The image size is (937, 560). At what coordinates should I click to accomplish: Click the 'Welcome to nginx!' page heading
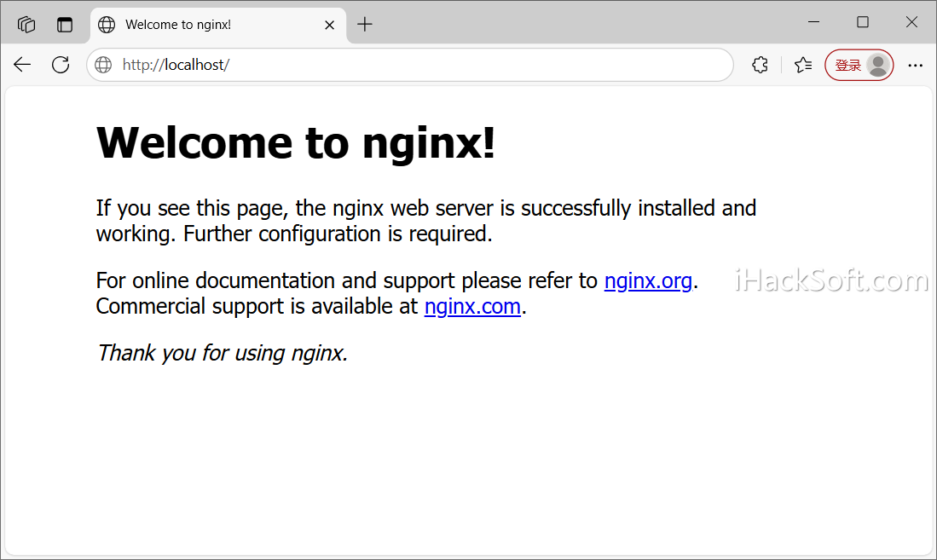(x=296, y=143)
